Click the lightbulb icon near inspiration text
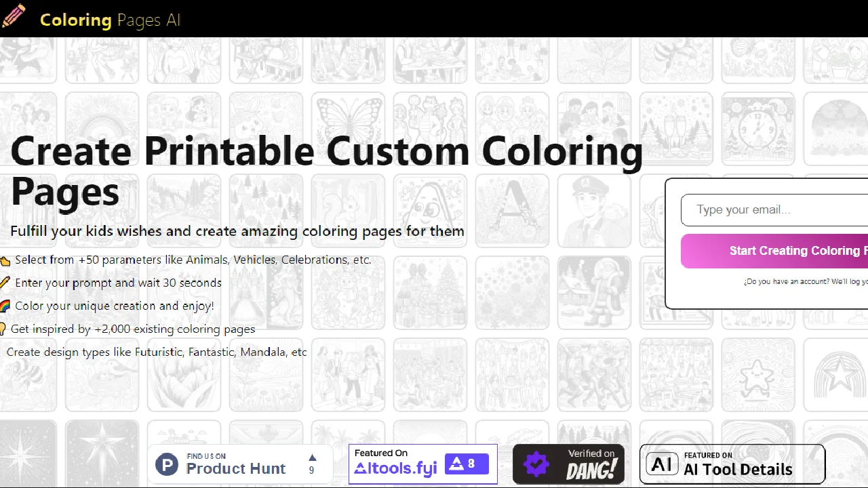 click(x=3, y=329)
